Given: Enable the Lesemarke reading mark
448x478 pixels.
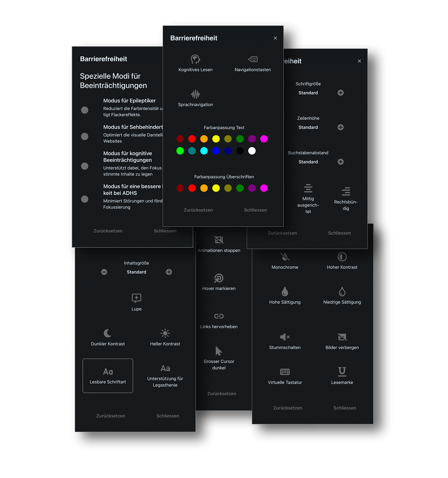Looking at the screenshot, I should 342,376.
